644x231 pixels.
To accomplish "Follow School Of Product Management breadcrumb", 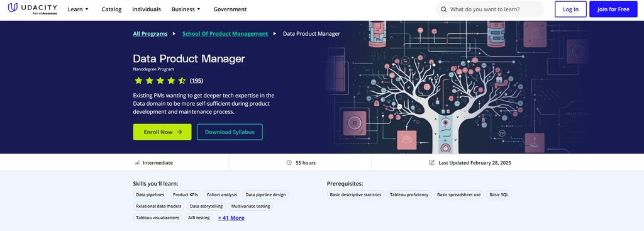I will (x=225, y=34).
